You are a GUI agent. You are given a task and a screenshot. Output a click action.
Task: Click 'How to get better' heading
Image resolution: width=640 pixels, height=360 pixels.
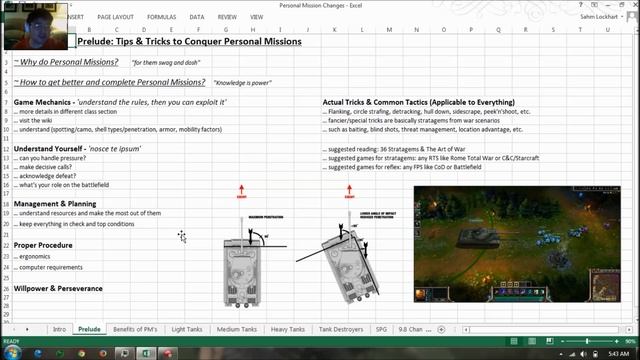109,82
